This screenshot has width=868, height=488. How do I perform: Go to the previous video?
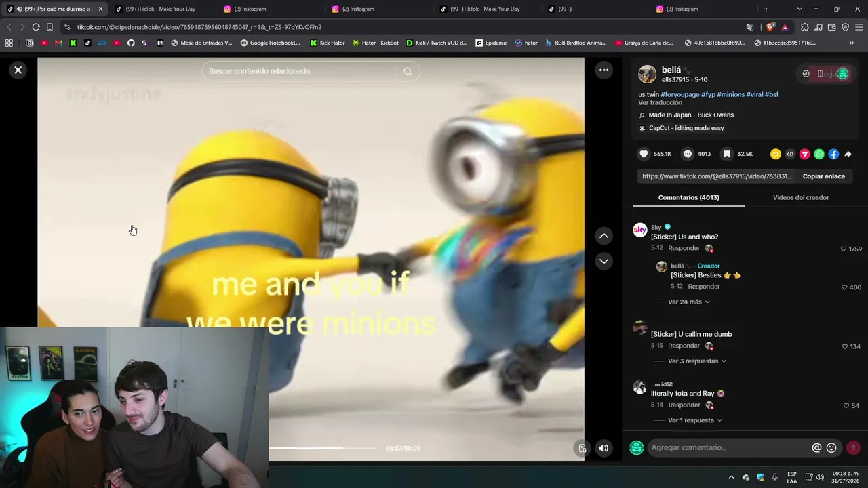(604, 236)
